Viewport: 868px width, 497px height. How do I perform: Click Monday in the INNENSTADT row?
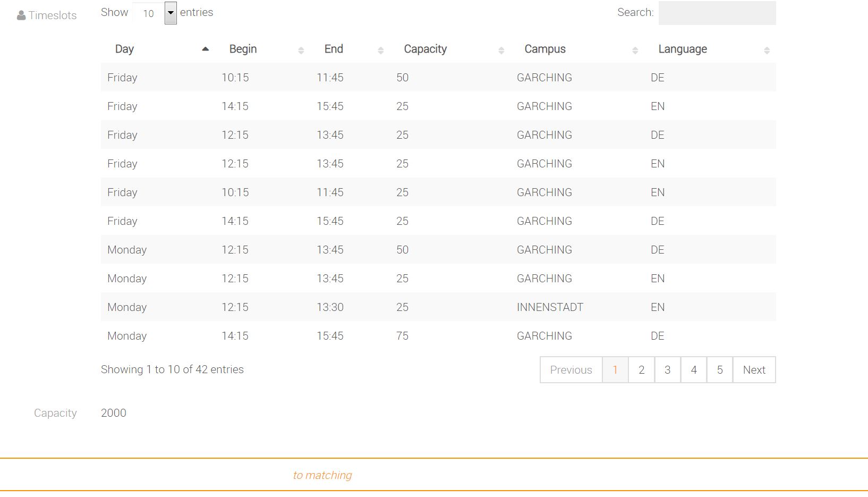pos(127,307)
